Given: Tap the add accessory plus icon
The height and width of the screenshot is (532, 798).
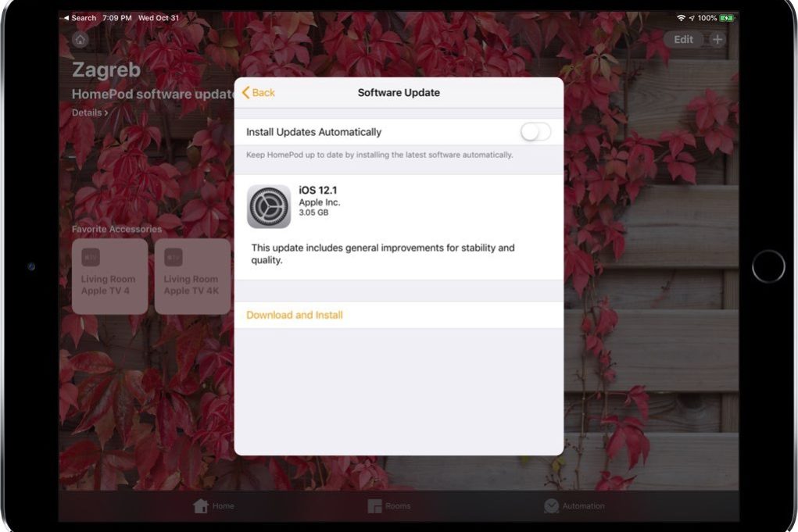Looking at the screenshot, I should pyautogui.click(x=717, y=38).
